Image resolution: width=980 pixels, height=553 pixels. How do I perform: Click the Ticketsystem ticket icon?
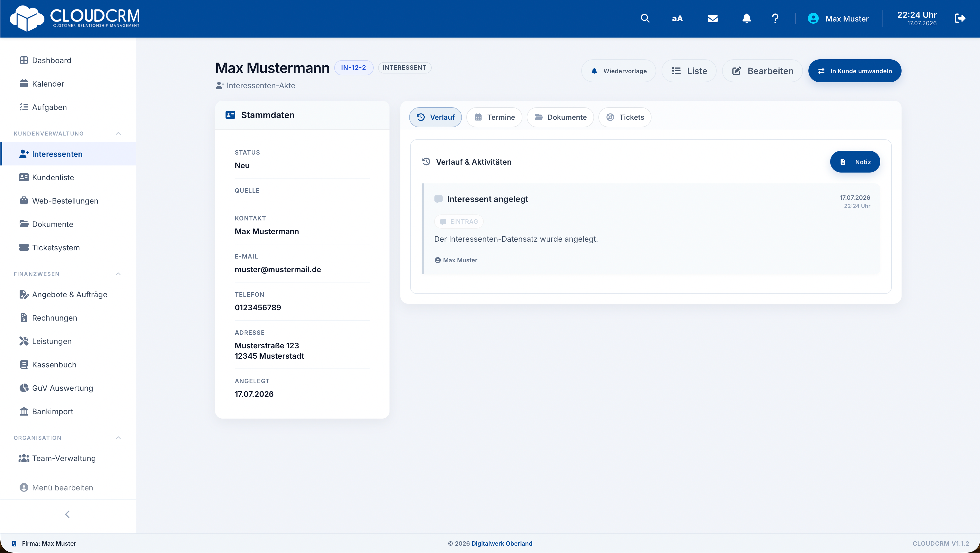tap(24, 247)
